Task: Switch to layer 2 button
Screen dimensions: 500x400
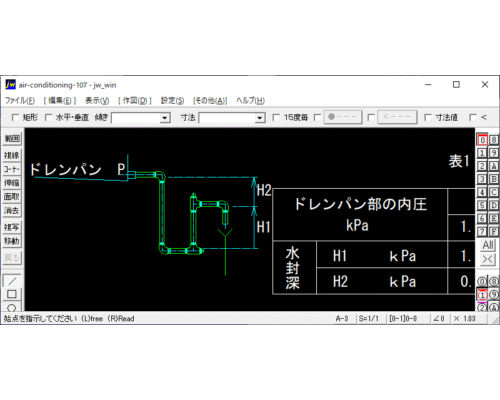Action: (482, 166)
